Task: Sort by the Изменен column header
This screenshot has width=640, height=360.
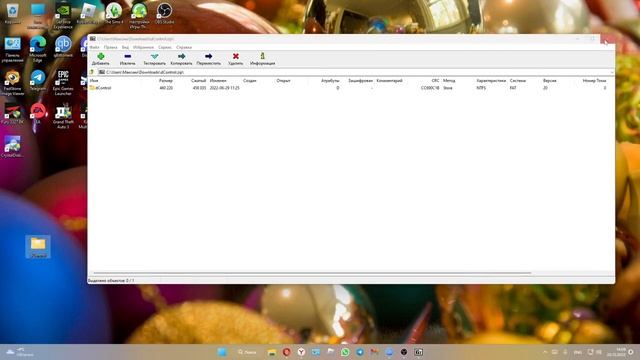Action: click(218, 81)
